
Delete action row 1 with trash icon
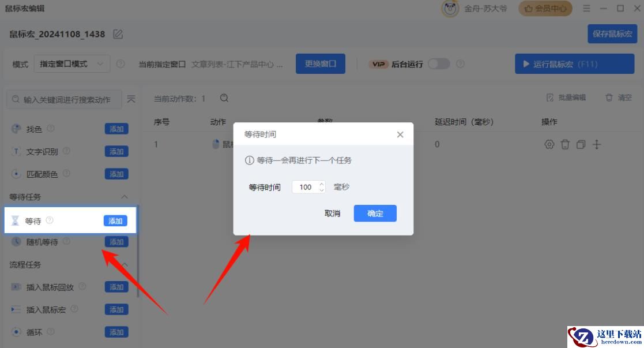(565, 144)
